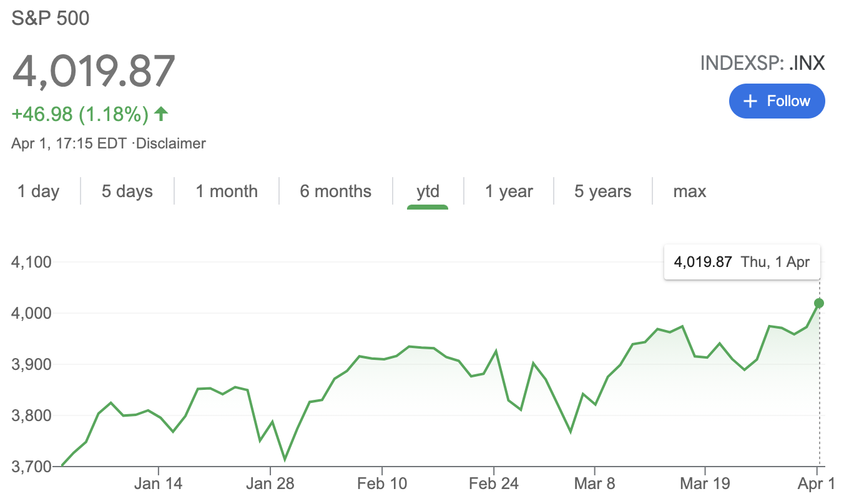Open the Disclaimer link
The width and height of the screenshot is (849, 504).
(170, 143)
